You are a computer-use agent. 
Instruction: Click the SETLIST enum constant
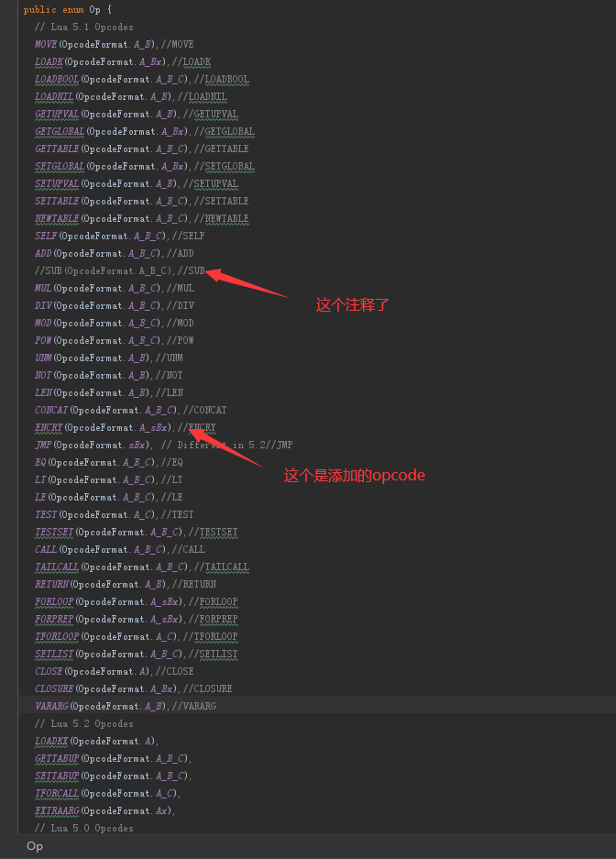pos(54,655)
